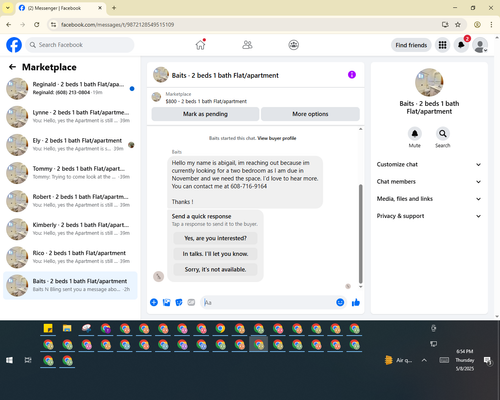Open the Facebook logo home link
The width and height of the screenshot is (500, 400).
14,45
